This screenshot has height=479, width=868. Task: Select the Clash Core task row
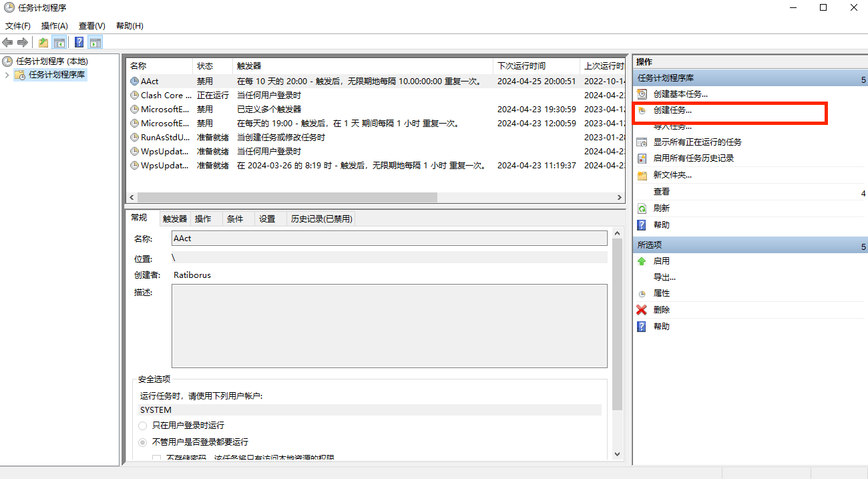click(x=375, y=95)
